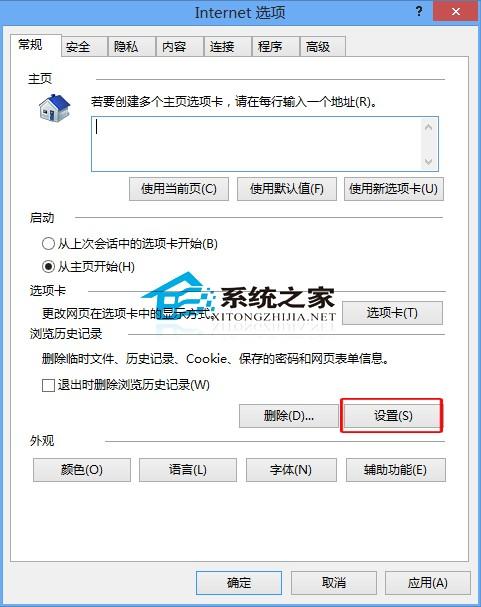Click the blue house home page icon

(x=55, y=108)
